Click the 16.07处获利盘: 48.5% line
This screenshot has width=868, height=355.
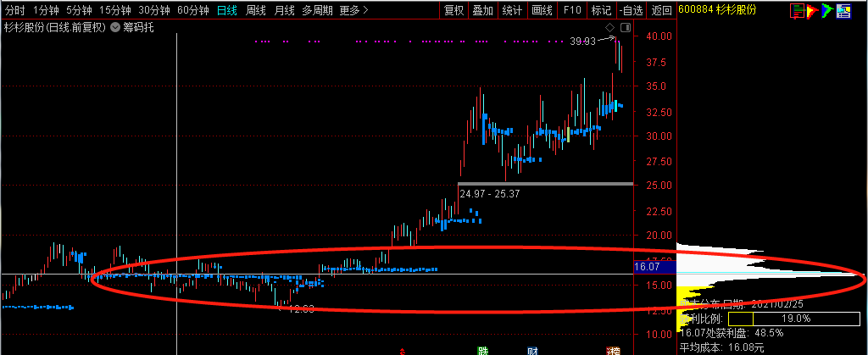732,333
